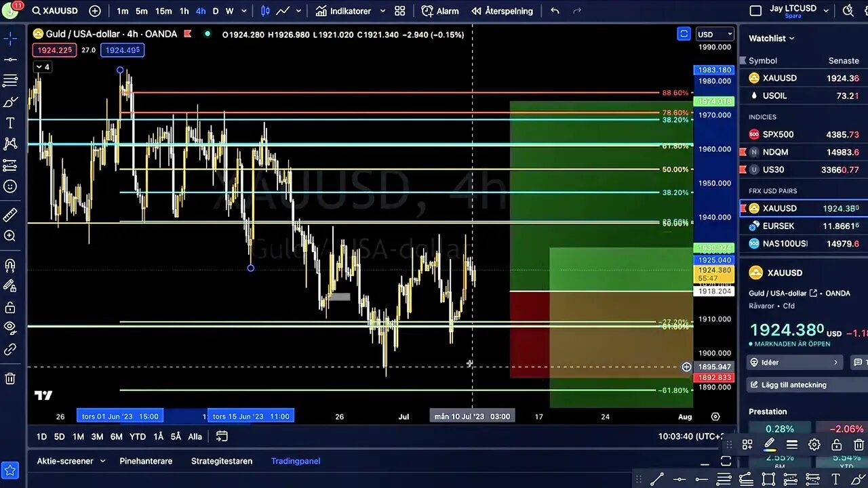
Task: Select the zoom in tool
Action: [10, 236]
